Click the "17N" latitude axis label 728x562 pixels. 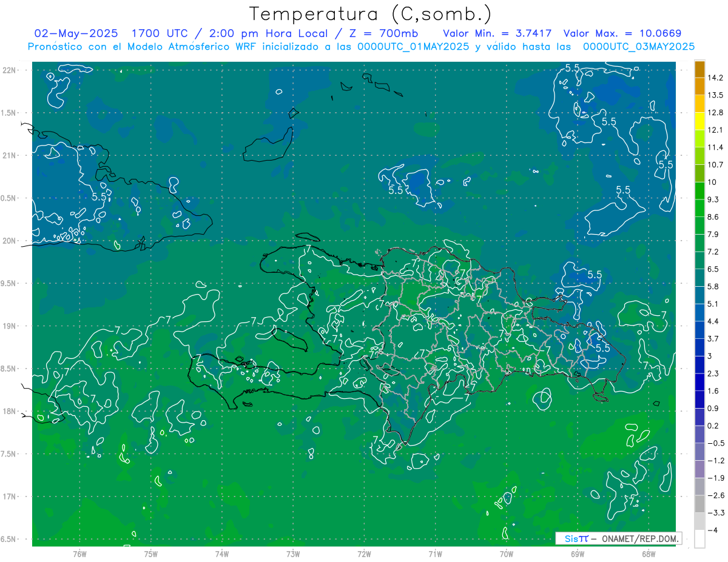coord(9,497)
